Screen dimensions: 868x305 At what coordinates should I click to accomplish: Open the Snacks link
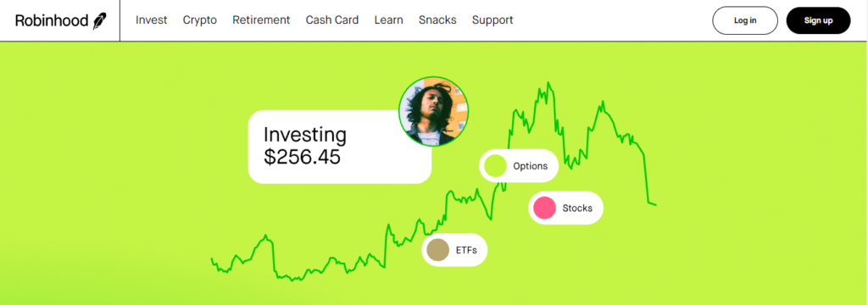437,20
